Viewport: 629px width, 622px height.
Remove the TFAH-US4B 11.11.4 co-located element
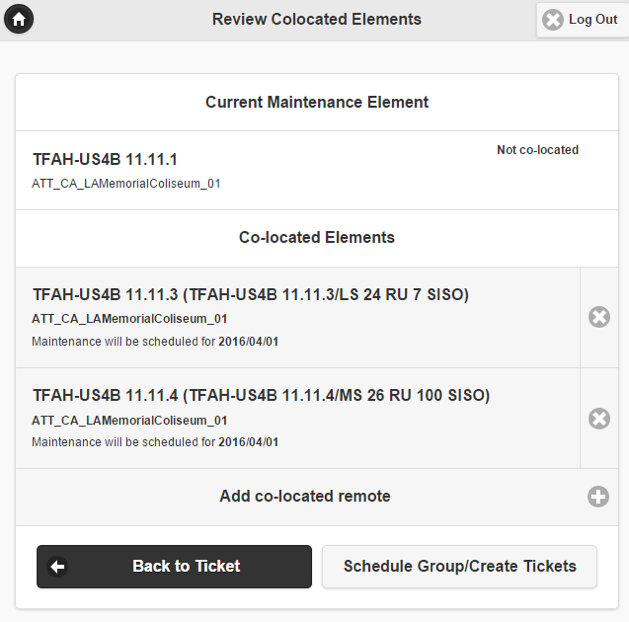tap(599, 418)
